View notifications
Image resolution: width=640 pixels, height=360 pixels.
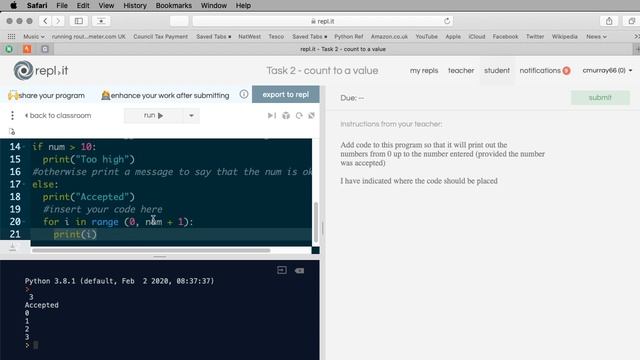(x=544, y=70)
